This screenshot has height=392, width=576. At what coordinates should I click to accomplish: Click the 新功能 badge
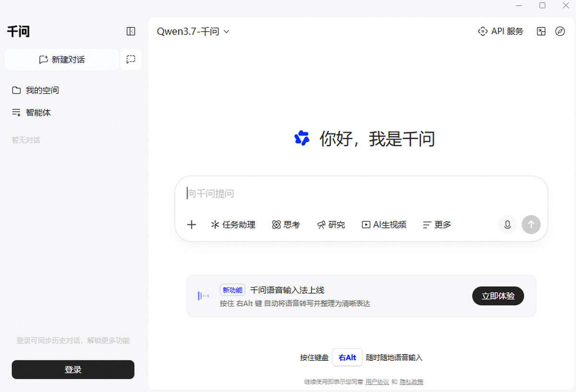[233, 290]
